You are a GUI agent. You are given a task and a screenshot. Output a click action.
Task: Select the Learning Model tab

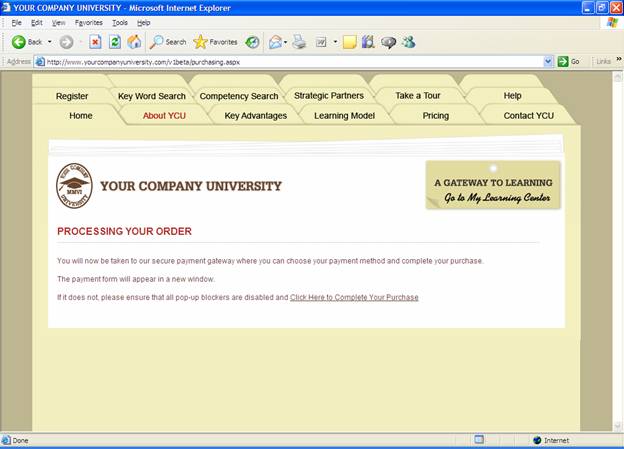(344, 115)
